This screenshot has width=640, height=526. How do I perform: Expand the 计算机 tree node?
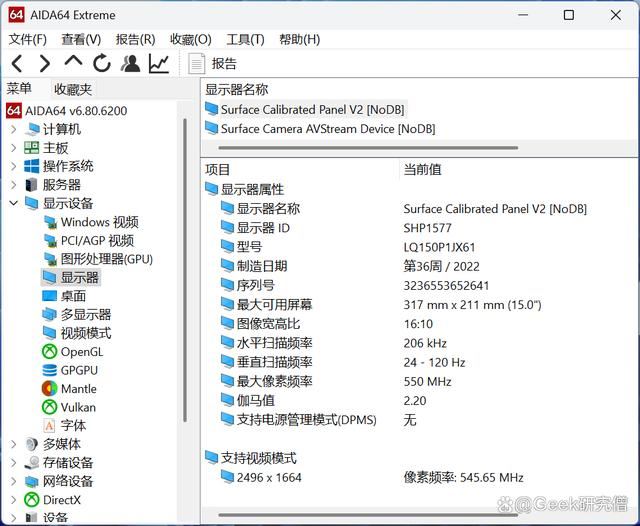point(13,129)
